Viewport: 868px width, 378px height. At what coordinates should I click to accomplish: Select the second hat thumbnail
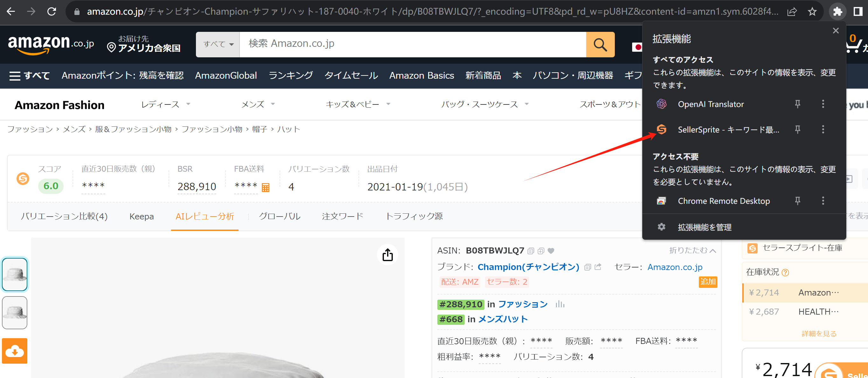tap(15, 312)
